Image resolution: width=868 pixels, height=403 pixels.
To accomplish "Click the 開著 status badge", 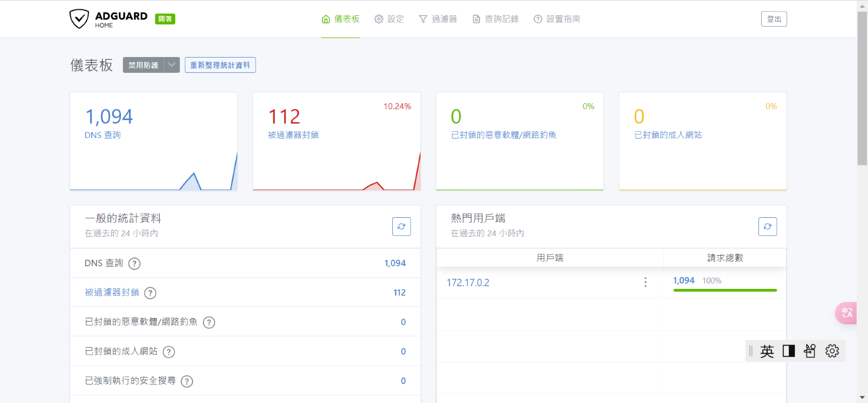I will coord(165,19).
